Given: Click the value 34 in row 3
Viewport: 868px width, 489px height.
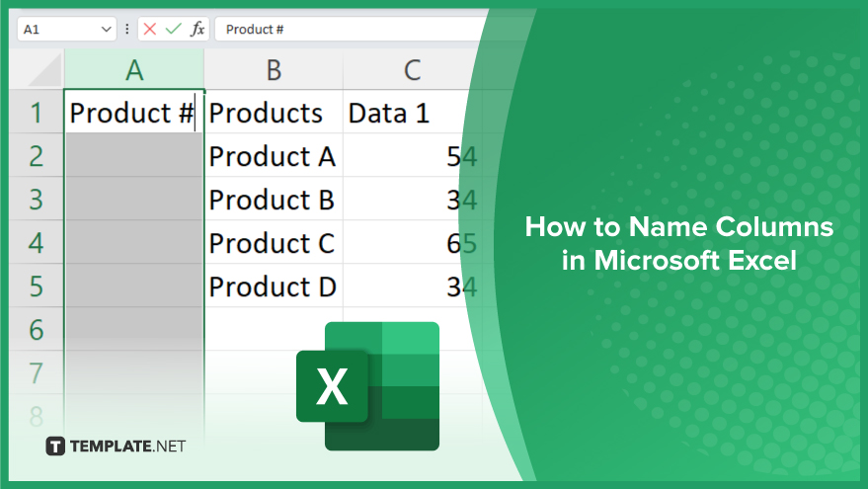Looking at the screenshot, I should coord(461,200).
